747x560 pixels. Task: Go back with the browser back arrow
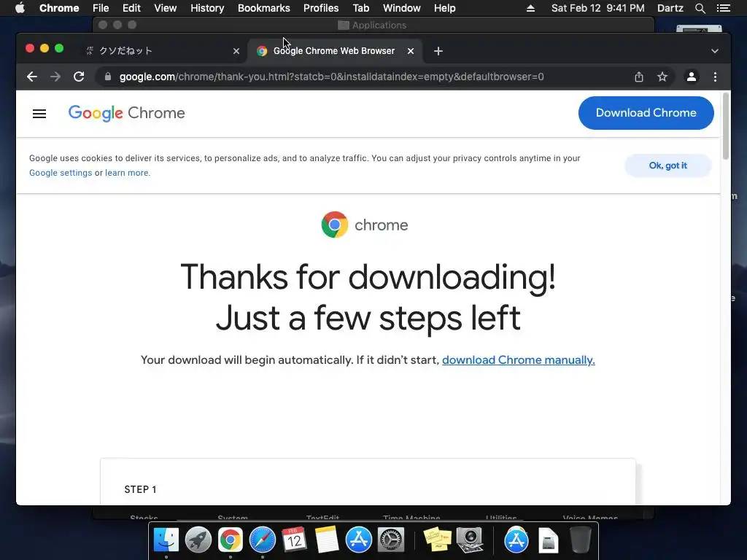(32, 77)
